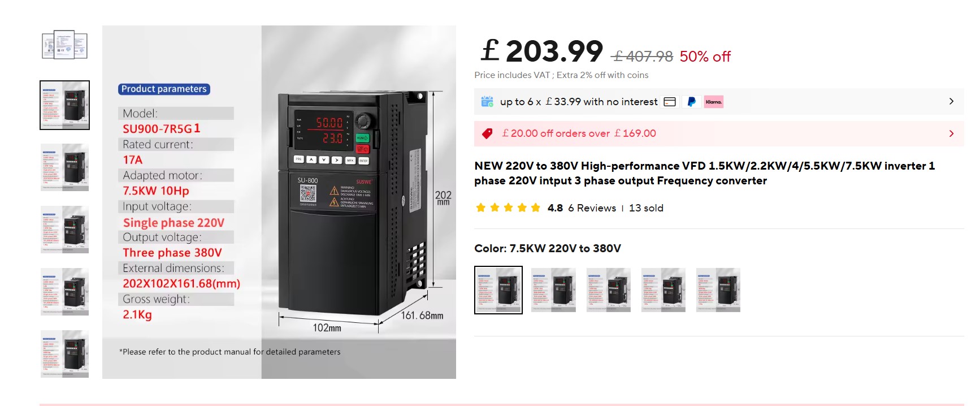
Task: Click the main product parameters image
Action: [279, 202]
